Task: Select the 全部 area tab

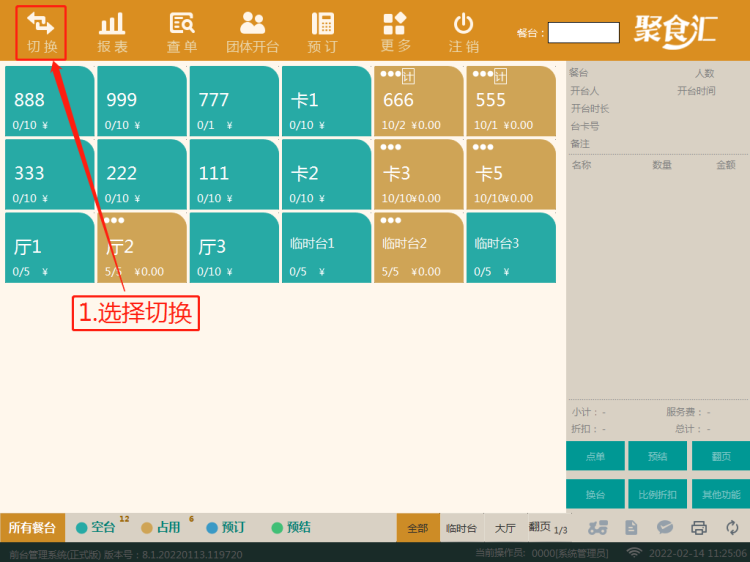Action: pyautogui.click(x=418, y=528)
